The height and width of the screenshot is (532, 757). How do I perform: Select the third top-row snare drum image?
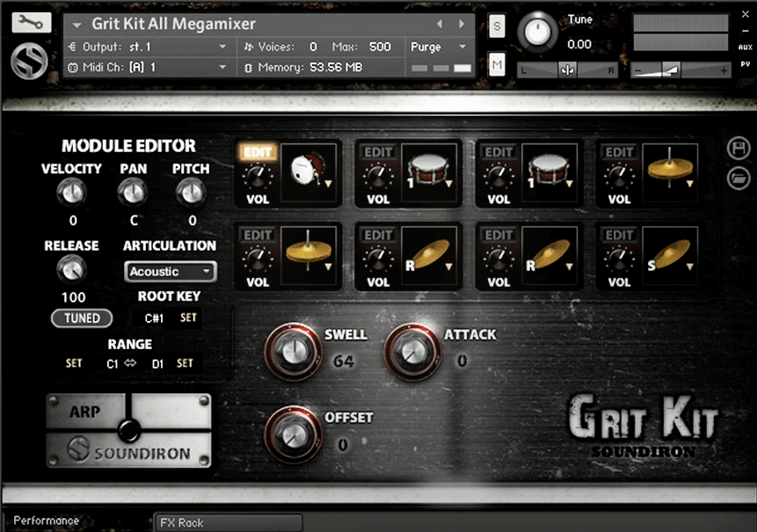(550, 172)
